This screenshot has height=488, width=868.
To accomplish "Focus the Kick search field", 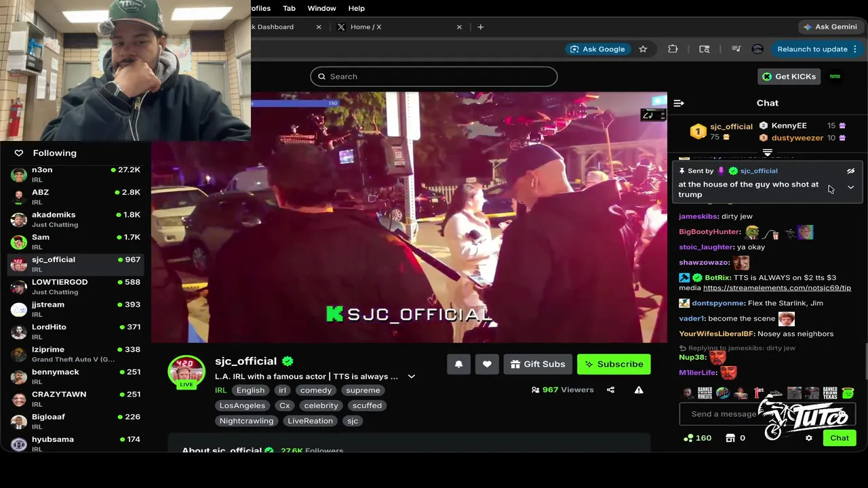I will pyautogui.click(x=434, y=77).
